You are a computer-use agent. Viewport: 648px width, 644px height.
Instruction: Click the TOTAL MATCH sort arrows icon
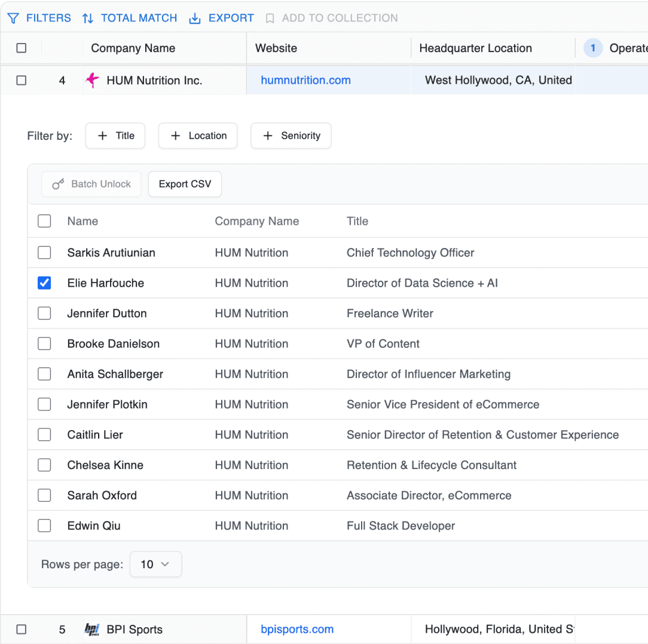(x=88, y=18)
